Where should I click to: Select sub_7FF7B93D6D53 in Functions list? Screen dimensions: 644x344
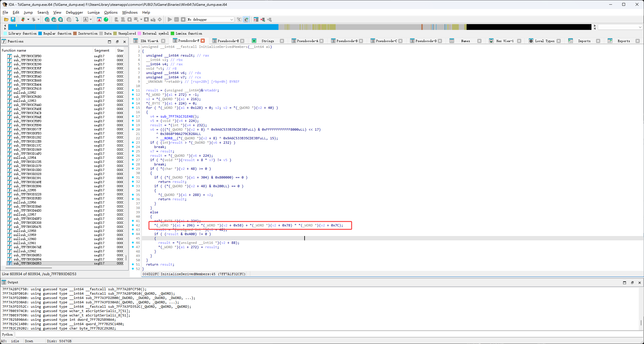click(28, 263)
